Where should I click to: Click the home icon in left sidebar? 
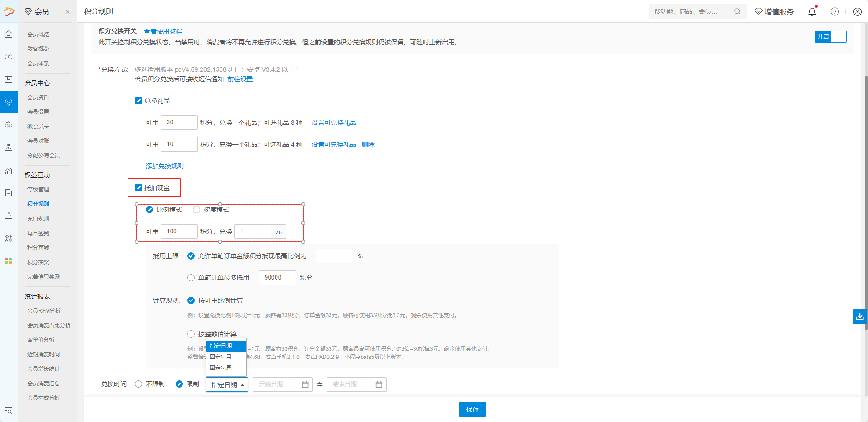click(9, 34)
